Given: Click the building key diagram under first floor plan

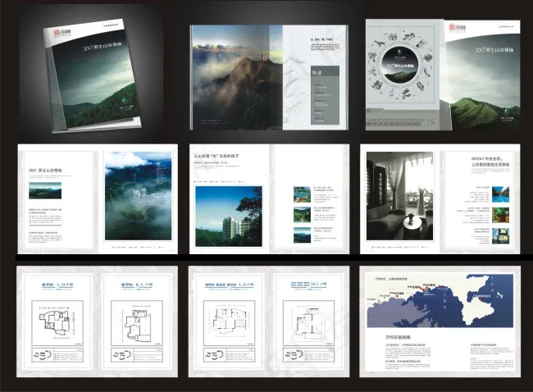Looking at the screenshot, I should (41, 354).
